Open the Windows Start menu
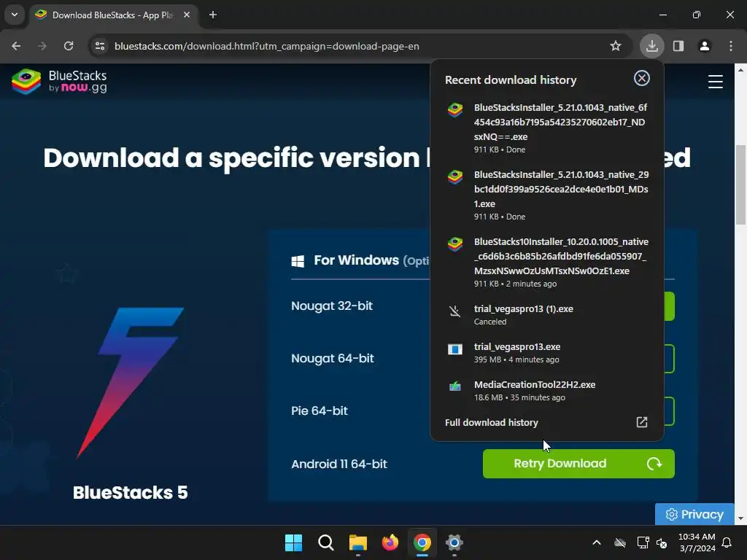 point(293,542)
